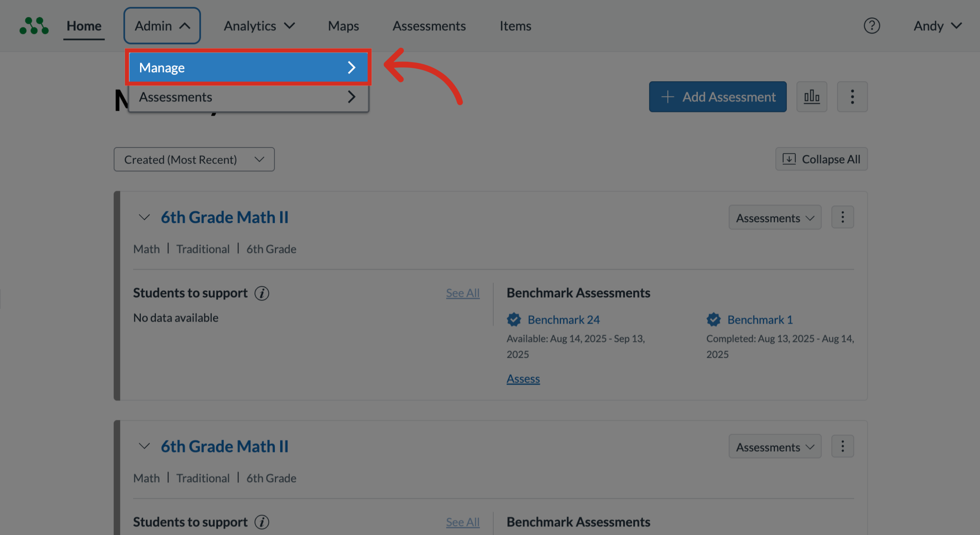Screen dimensions: 980x535
Task: Collapse the second 6th Grade Math II card
Action: pyautogui.click(x=144, y=446)
